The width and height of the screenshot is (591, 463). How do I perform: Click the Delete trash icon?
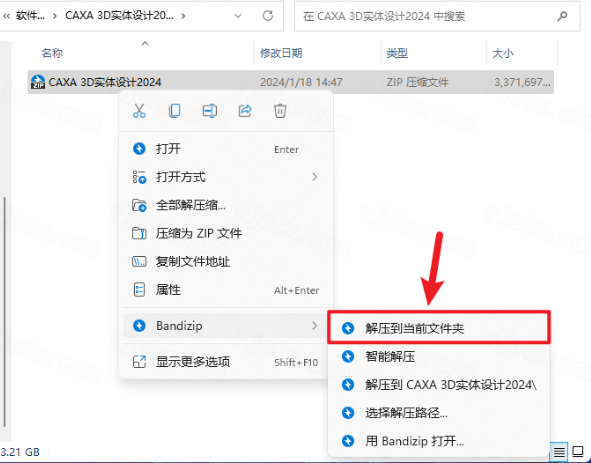coord(280,111)
